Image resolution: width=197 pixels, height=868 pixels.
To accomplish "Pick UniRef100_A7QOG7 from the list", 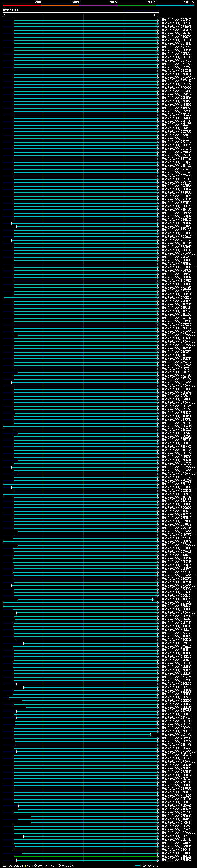I will pos(177,88).
